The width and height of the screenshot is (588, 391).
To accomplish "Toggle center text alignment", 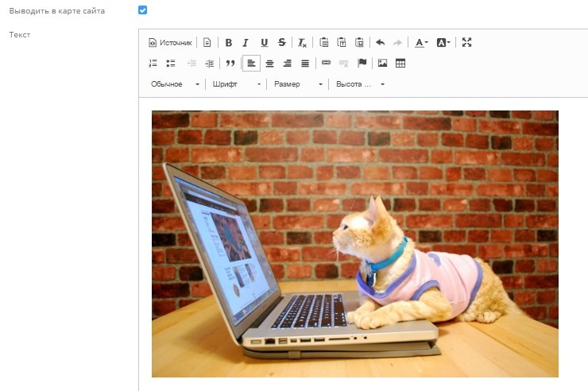I will coord(269,63).
